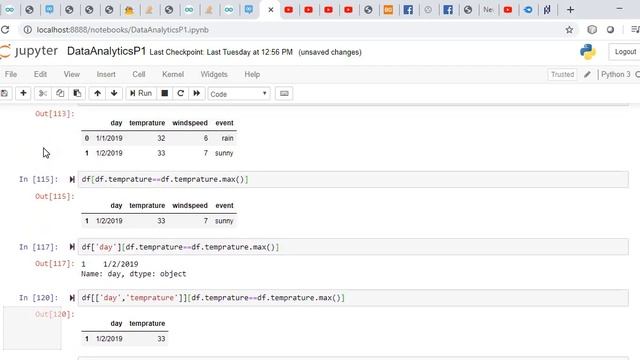The image size is (640, 360).
Task: Click into code cell In [120]
Action: pyautogui.click(x=353, y=298)
